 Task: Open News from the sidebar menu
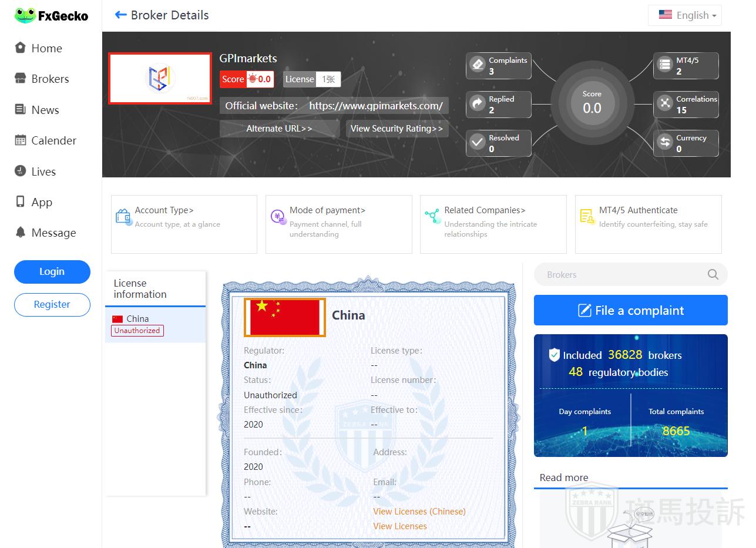pos(45,110)
